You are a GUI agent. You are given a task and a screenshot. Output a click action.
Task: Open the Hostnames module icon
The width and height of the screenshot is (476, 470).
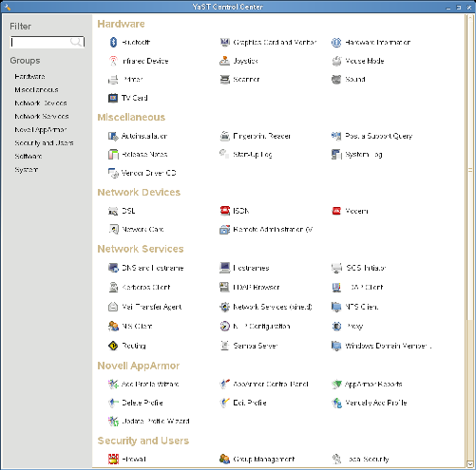pyautogui.click(x=225, y=268)
